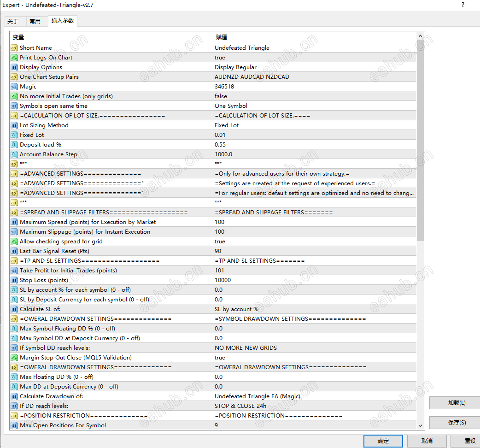Open the Undefeated Triangle EA (Magic) value dropdown
Viewport: 480px width, 448px height.
(315, 396)
